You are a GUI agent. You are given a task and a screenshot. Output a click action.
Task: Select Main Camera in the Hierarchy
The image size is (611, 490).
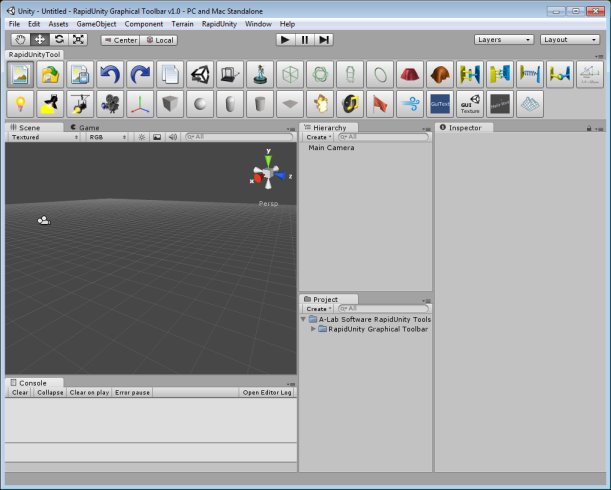coord(331,148)
